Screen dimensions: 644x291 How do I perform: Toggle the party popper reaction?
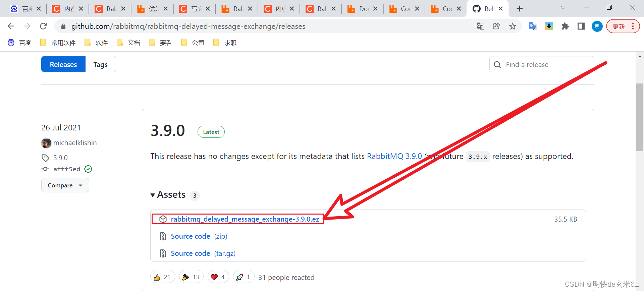191,277
